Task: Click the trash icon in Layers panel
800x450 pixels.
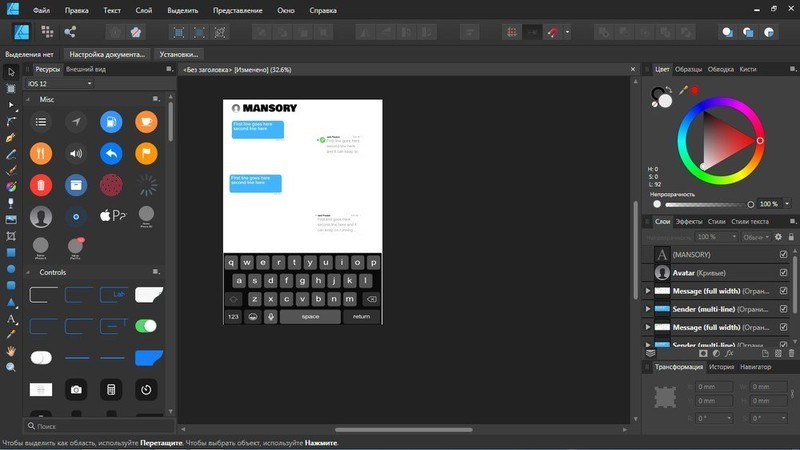Action: click(793, 353)
